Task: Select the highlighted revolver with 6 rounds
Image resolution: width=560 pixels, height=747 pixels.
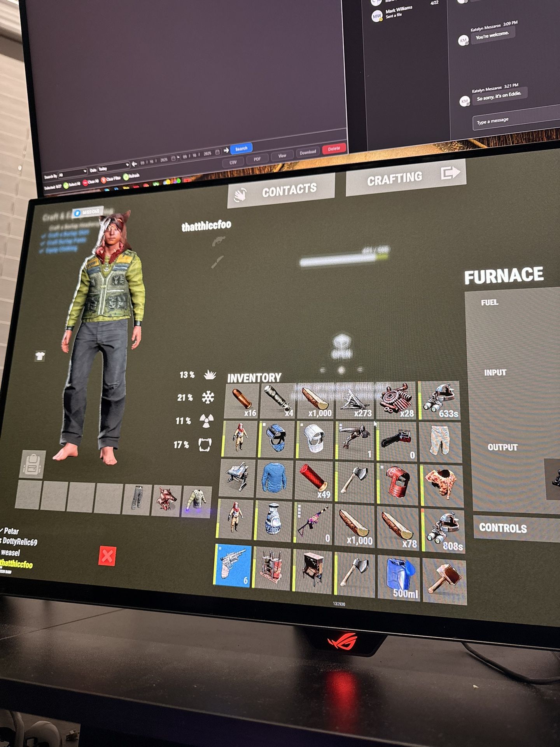Action: (x=233, y=565)
